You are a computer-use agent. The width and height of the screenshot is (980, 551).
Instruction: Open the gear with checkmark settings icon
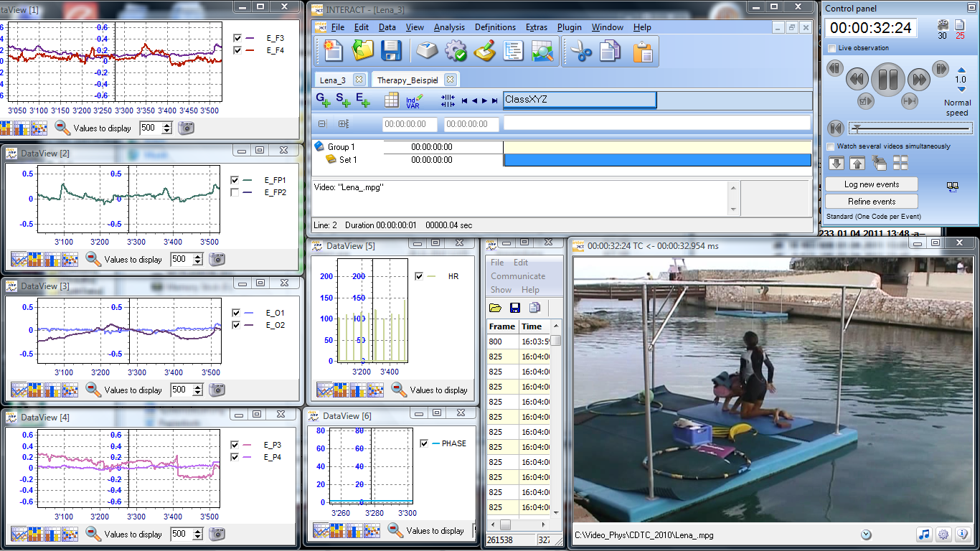coord(456,52)
